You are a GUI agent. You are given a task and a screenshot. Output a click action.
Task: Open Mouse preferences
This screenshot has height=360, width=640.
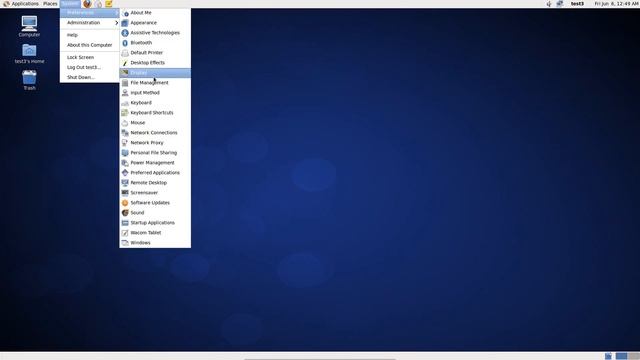[155, 123]
